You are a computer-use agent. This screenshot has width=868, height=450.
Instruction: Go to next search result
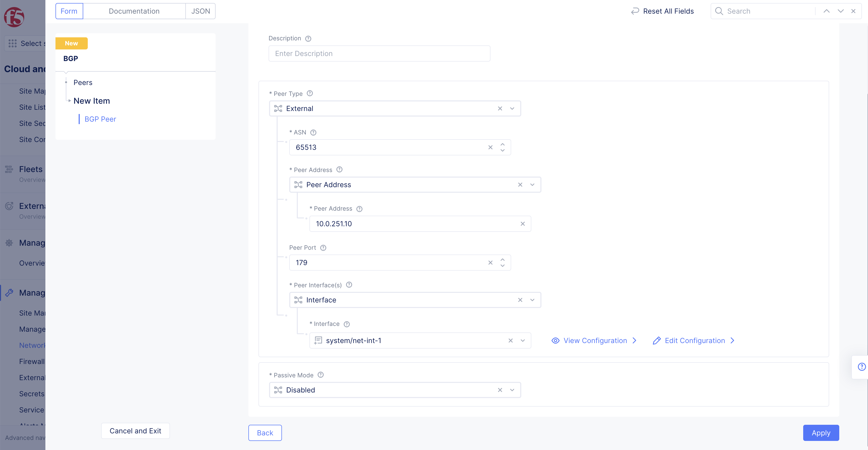point(840,11)
